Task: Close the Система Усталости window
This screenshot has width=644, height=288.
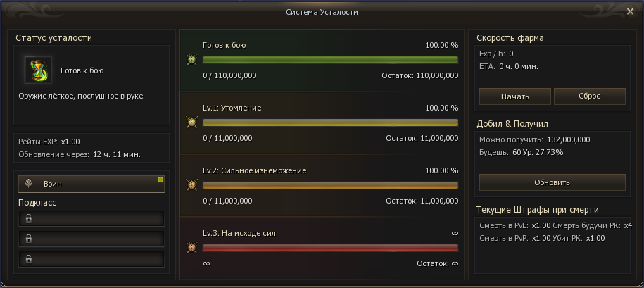Action: point(631,11)
